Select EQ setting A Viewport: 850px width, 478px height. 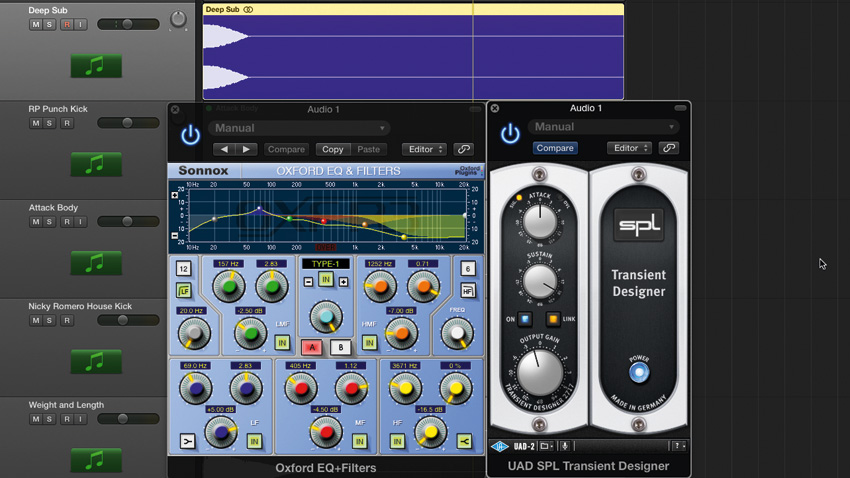click(x=312, y=347)
